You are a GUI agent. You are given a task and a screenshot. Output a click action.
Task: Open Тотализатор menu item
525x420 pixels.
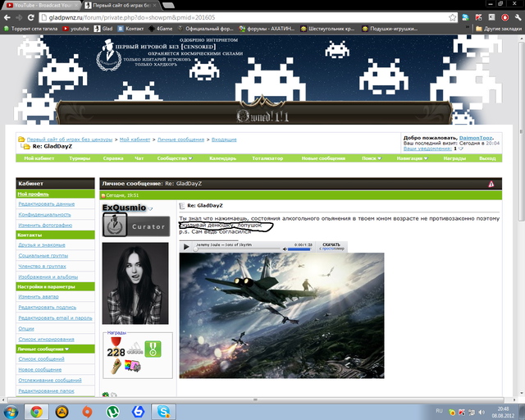click(267, 158)
